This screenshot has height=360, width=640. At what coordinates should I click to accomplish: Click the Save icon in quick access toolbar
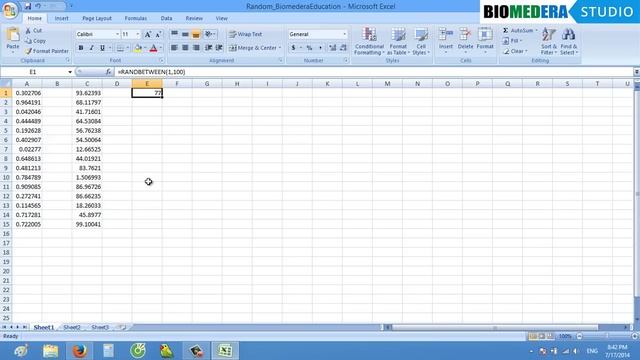point(28,6)
